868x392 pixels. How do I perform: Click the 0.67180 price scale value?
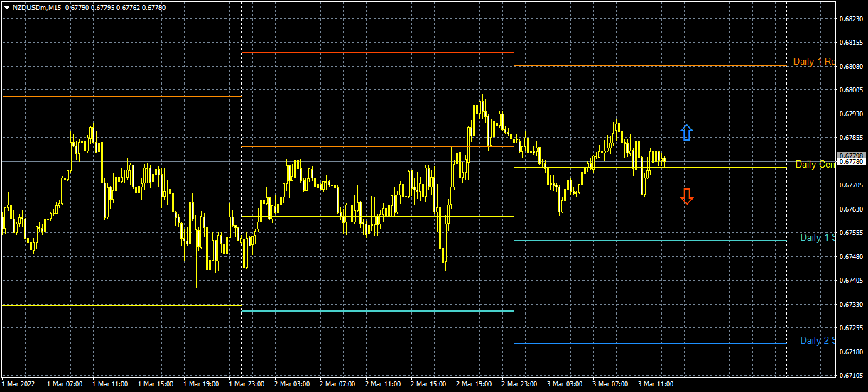coord(851,352)
